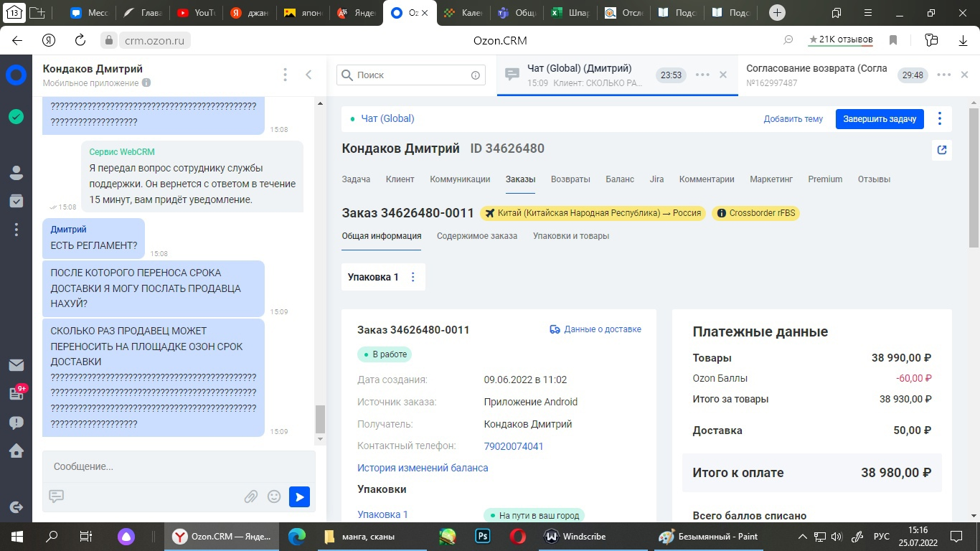Click the chat panel scrollbar thumb
Screen dimensions: 980x551
pos(320,419)
